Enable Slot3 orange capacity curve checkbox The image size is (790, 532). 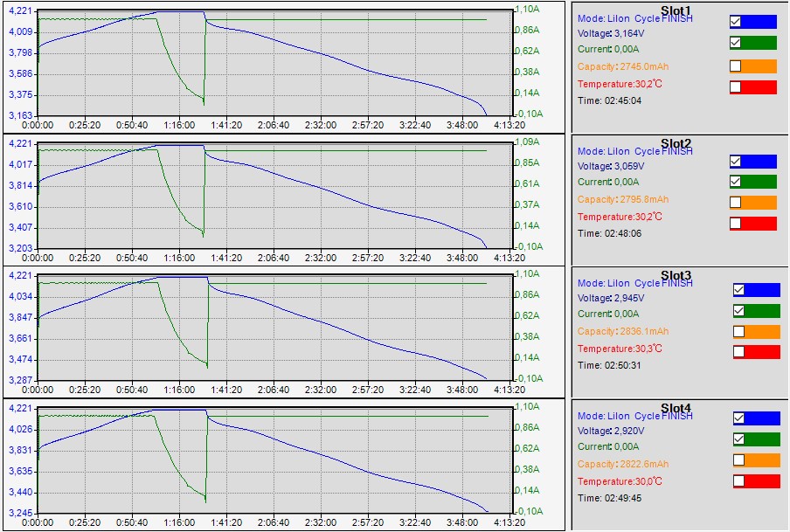[738, 331]
